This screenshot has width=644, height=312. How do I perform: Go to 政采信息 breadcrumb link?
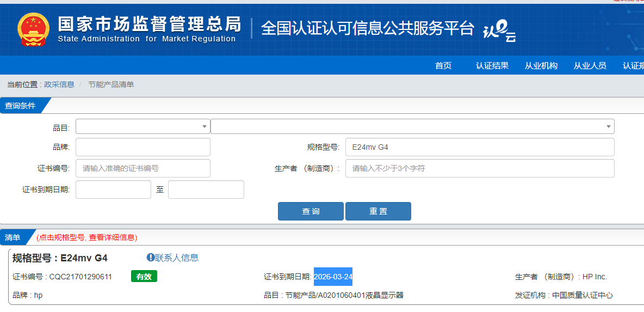pos(59,85)
